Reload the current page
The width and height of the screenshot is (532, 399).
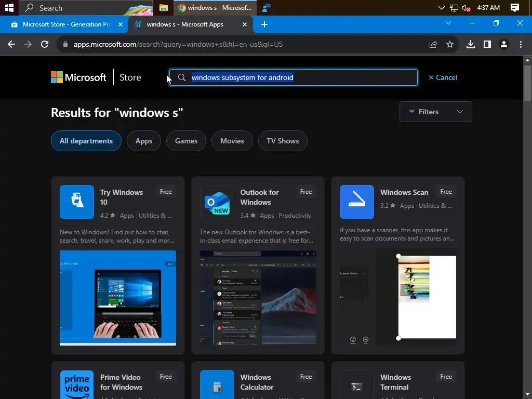coord(45,45)
